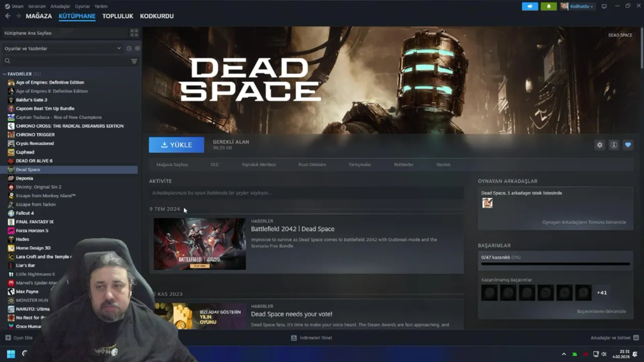Toggle the favorite heart for Dead Space
This screenshot has height=362, width=644.
(x=628, y=145)
